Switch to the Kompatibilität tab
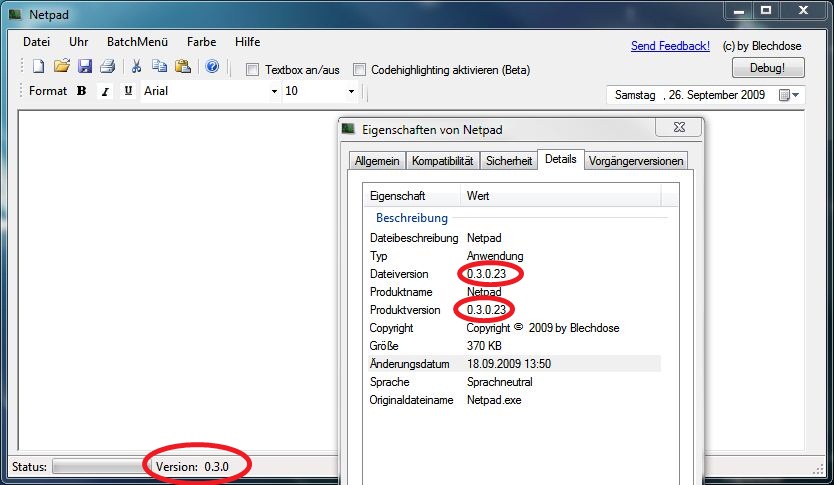Screen dimensions: 834x485 [443, 161]
